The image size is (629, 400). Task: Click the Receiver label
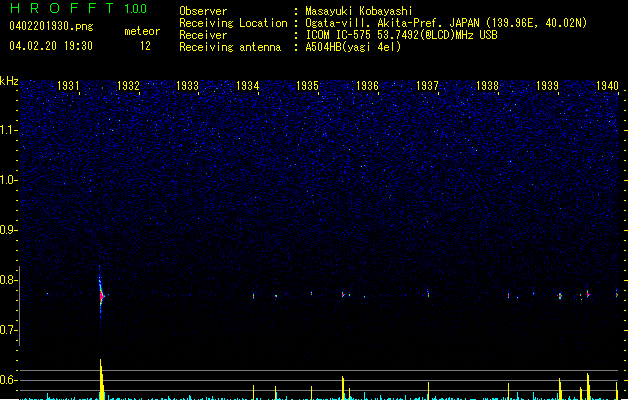click(203, 35)
